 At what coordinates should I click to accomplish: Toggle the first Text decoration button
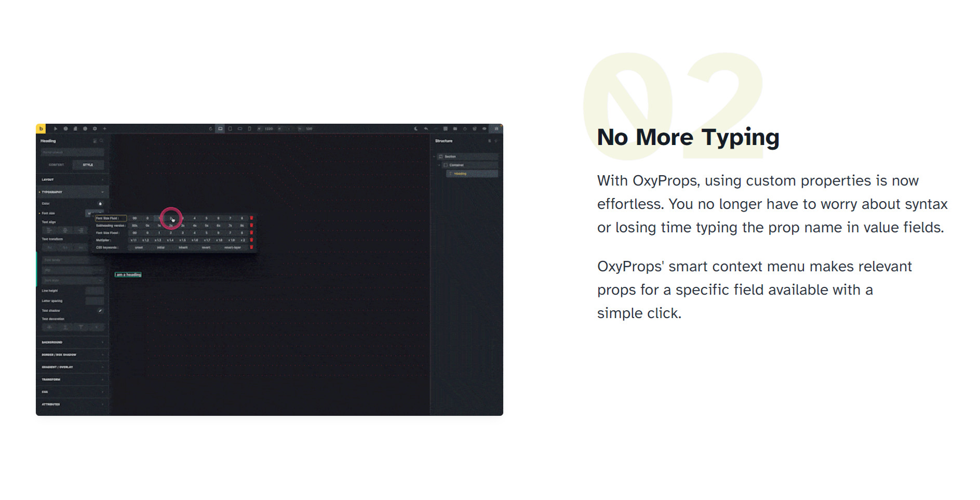tap(49, 327)
